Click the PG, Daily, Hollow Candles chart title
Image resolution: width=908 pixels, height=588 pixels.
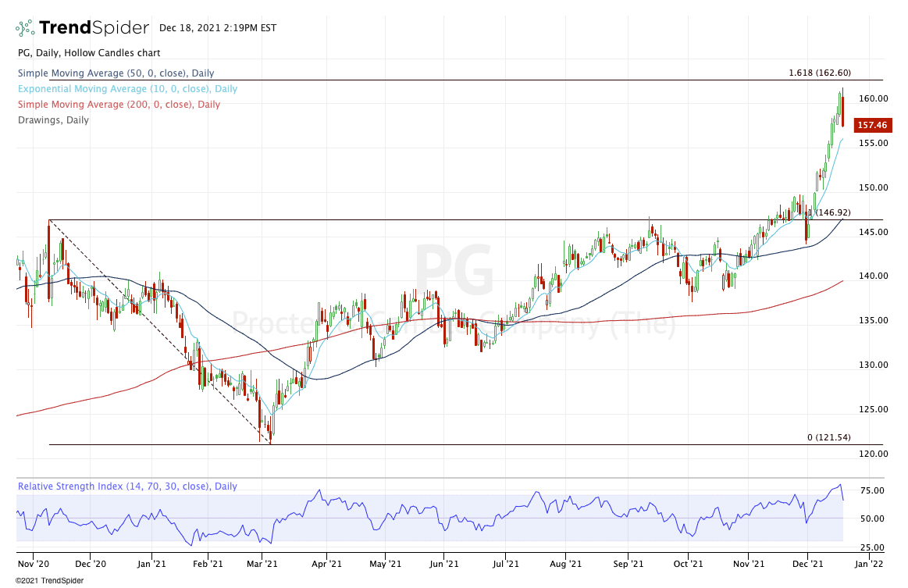88,53
